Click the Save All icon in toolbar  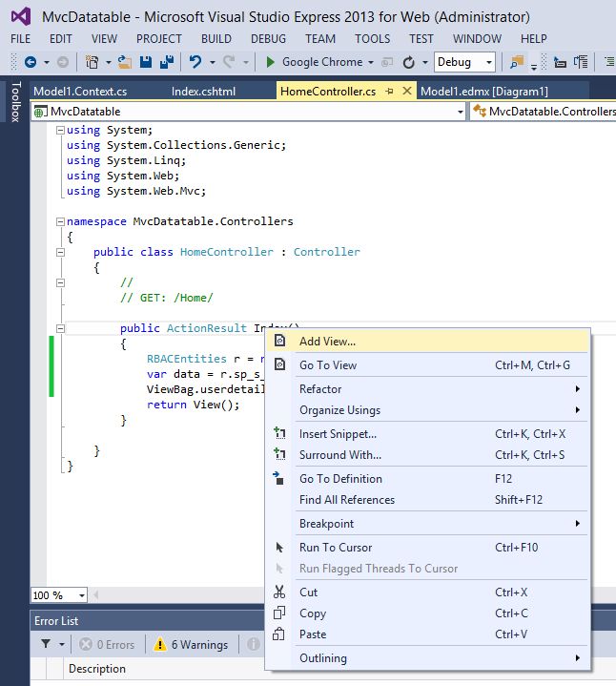tap(168, 62)
